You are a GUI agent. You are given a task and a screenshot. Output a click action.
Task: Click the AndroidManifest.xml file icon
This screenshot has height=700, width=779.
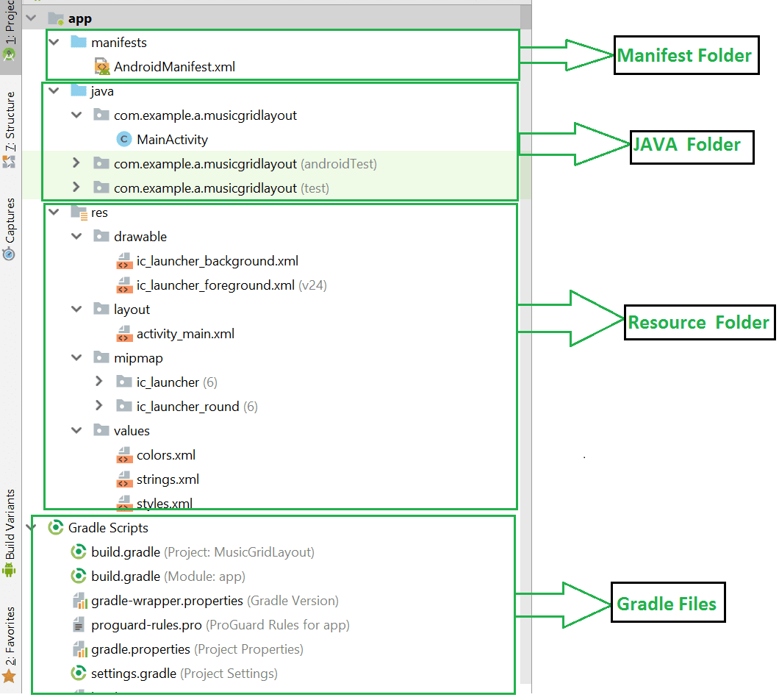point(101,68)
